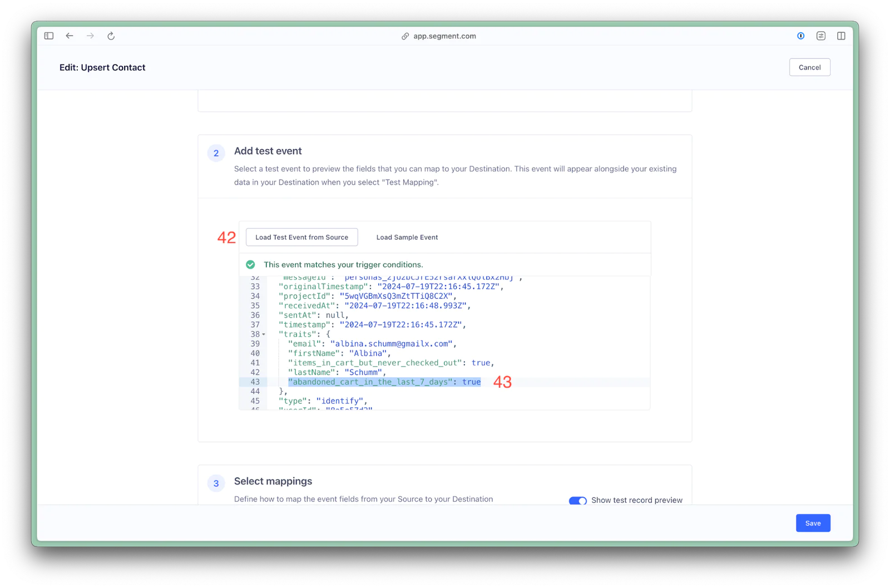Image resolution: width=890 pixels, height=588 pixels.
Task: Disable the Show test record preview toggle
Action: (x=577, y=501)
